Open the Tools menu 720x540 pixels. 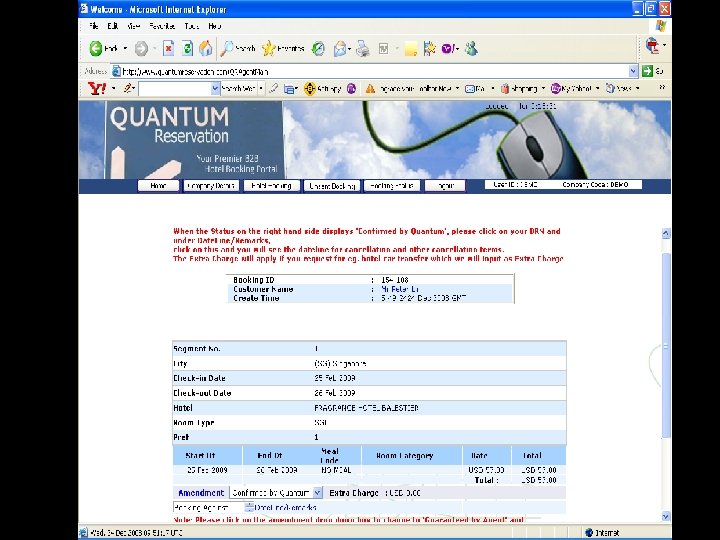[191, 26]
